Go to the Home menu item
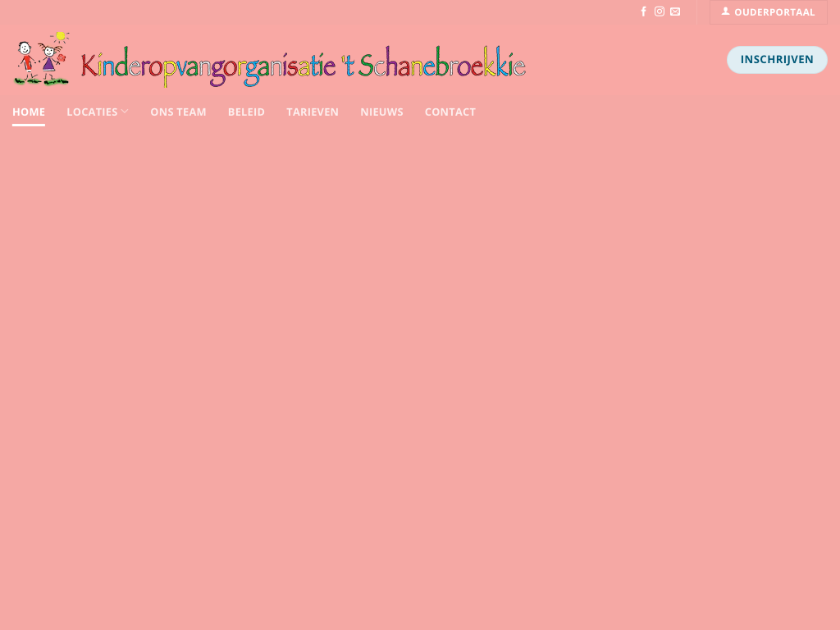 [x=29, y=112]
